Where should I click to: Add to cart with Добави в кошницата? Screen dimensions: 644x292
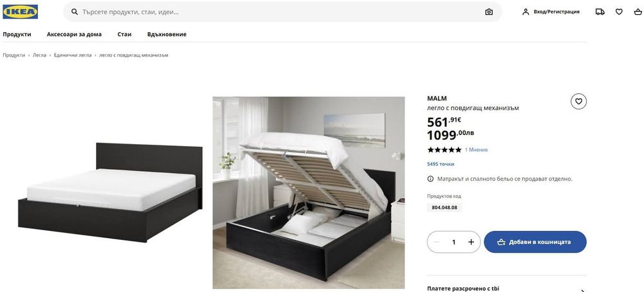tap(535, 242)
